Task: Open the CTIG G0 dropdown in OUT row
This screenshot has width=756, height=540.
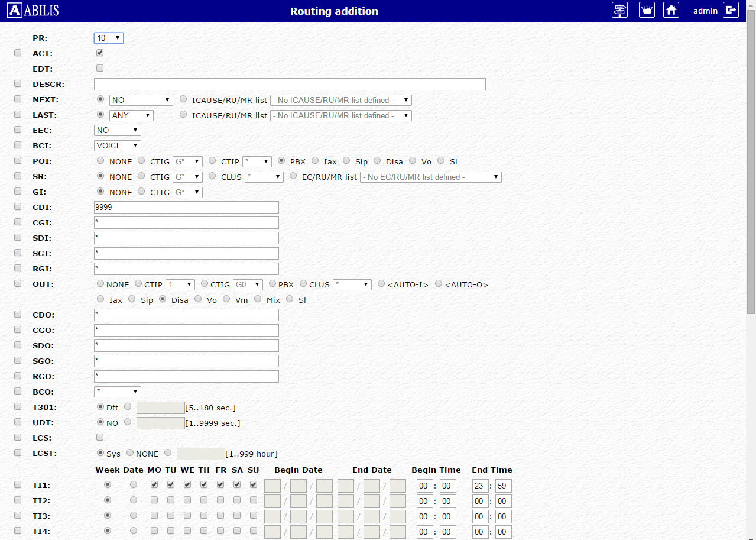Action: point(248,284)
